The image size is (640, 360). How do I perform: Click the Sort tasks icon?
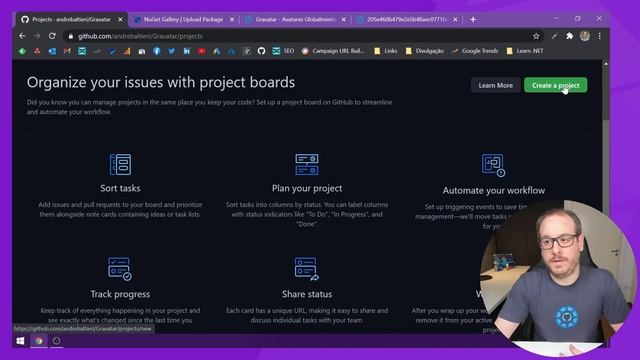click(120, 164)
